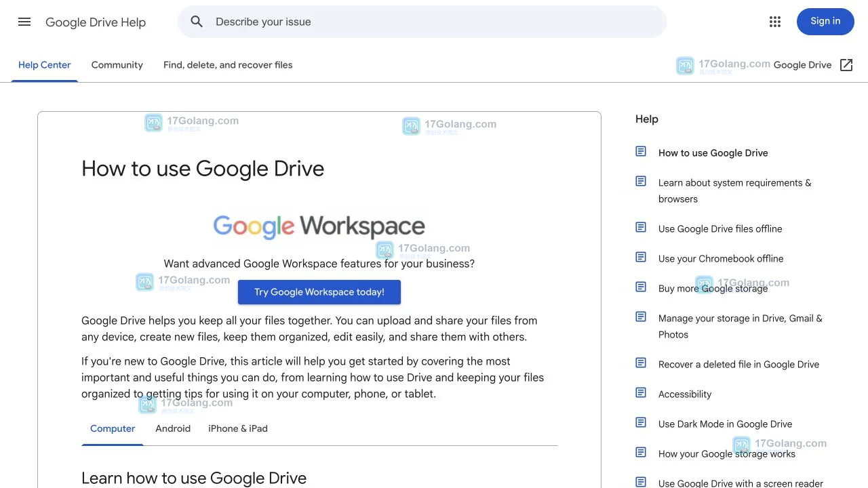Open the Accessibility help link
This screenshot has width=868, height=488.
tap(685, 394)
